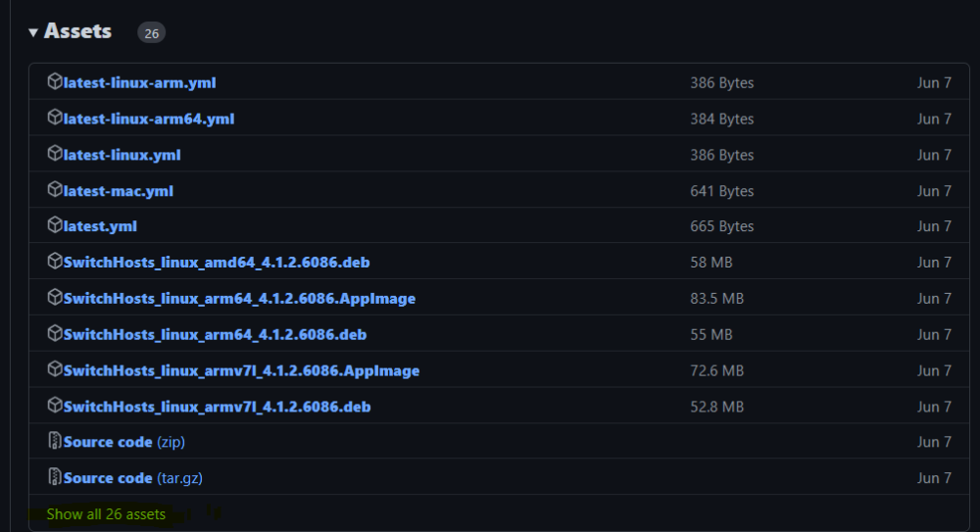Click the 83.5 MB size value
Viewport: 980px width, 532px height.
tap(717, 299)
